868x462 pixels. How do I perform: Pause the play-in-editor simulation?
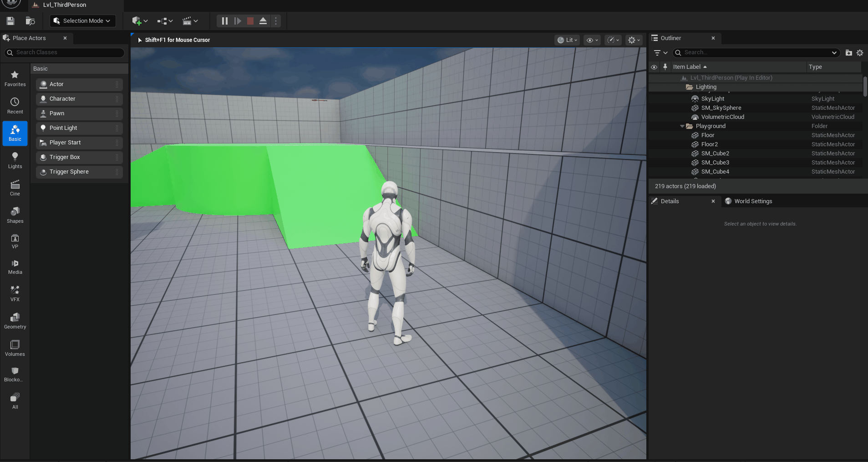224,21
